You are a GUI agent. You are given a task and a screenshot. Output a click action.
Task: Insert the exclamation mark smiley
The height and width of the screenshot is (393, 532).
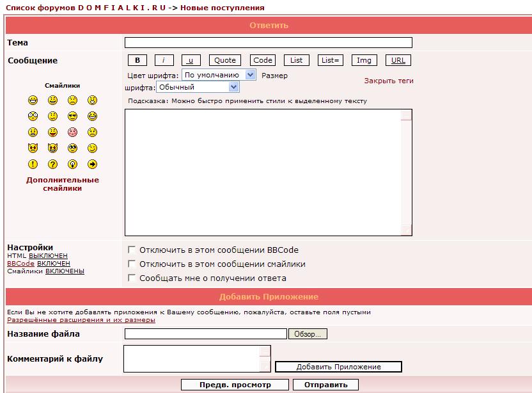33,164
